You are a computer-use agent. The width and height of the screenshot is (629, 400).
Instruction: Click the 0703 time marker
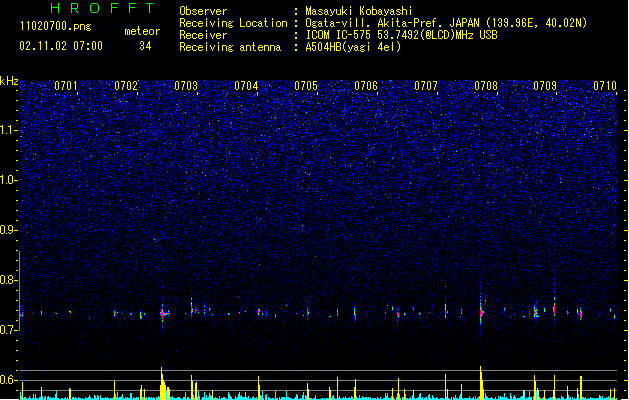click(x=186, y=86)
